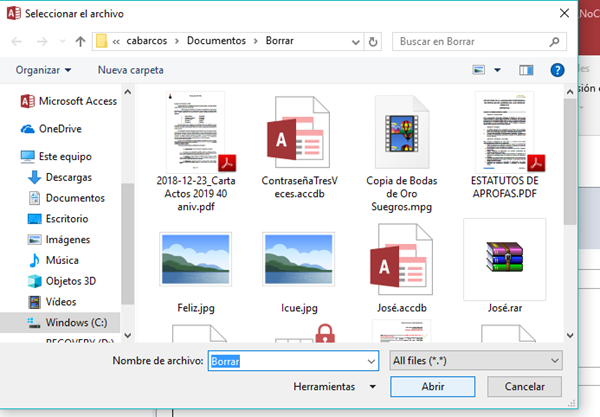Open help with the question mark icon
The image size is (600, 417).
[x=557, y=70]
